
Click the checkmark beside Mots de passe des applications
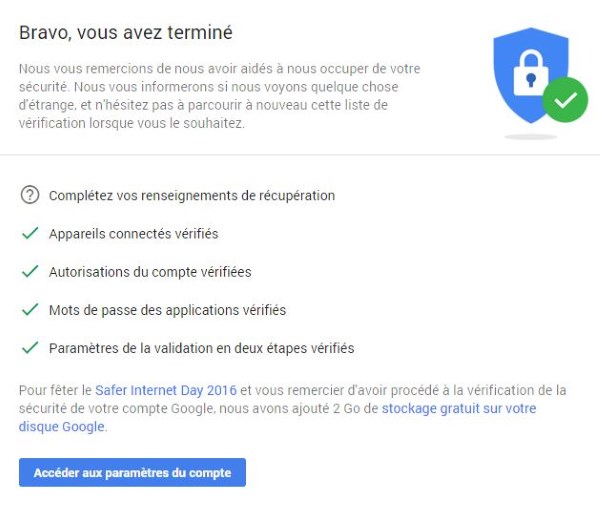pos(29,310)
